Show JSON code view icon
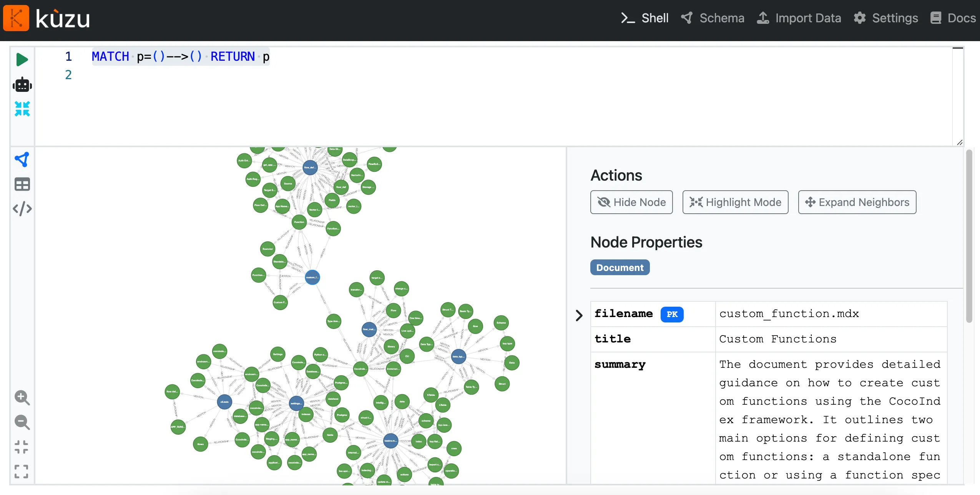This screenshot has width=980, height=495. [22, 209]
